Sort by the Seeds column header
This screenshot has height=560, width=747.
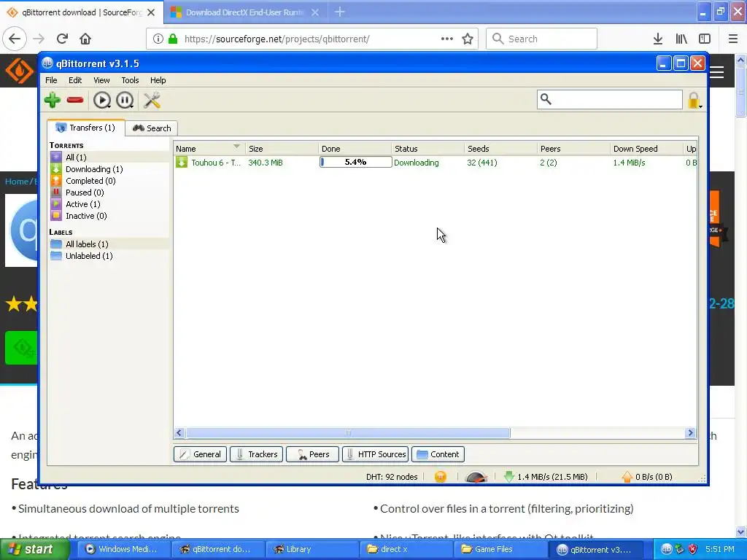500,149
